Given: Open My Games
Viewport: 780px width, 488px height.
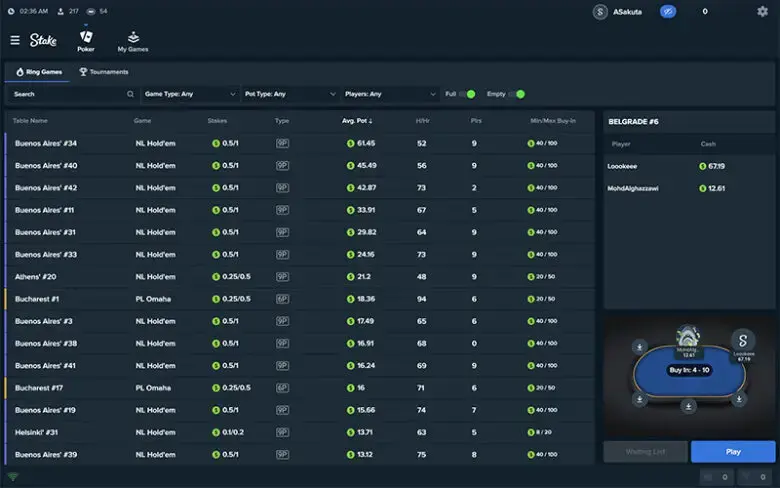Looking at the screenshot, I should click(x=133, y=42).
